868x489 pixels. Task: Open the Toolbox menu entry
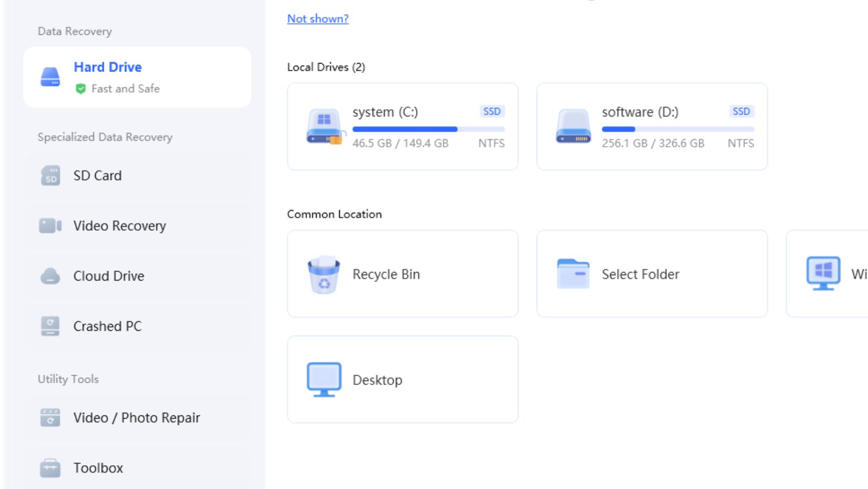pyautogui.click(x=98, y=468)
